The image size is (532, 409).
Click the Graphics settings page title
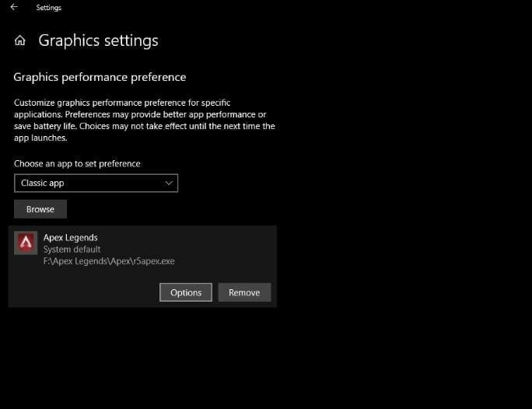(98, 41)
